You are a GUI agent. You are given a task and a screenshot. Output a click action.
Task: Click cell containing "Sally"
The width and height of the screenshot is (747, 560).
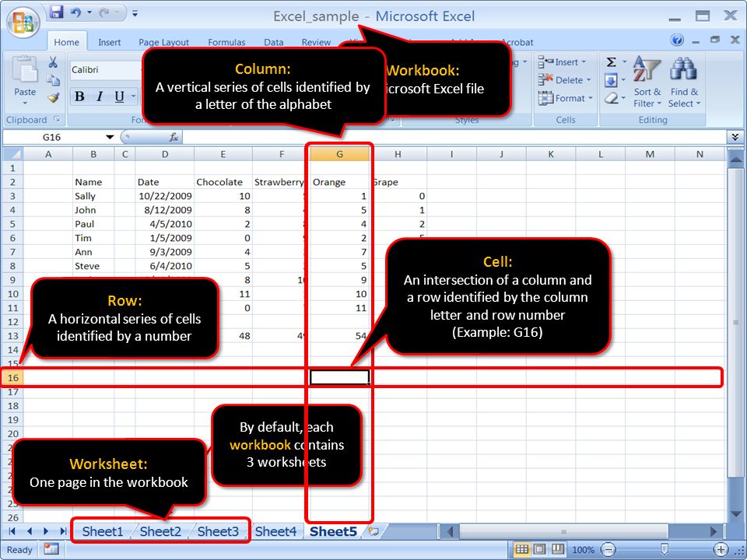click(93, 196)
